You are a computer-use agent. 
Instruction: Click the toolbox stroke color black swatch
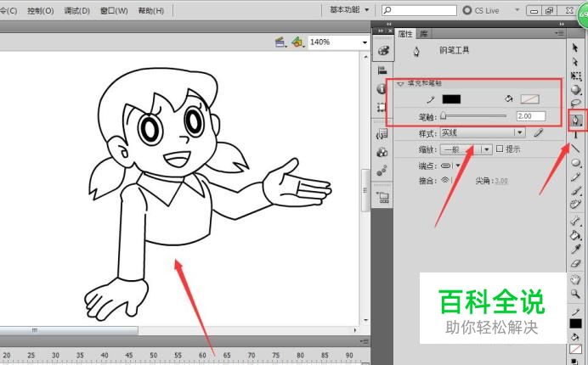click(575, 323)
